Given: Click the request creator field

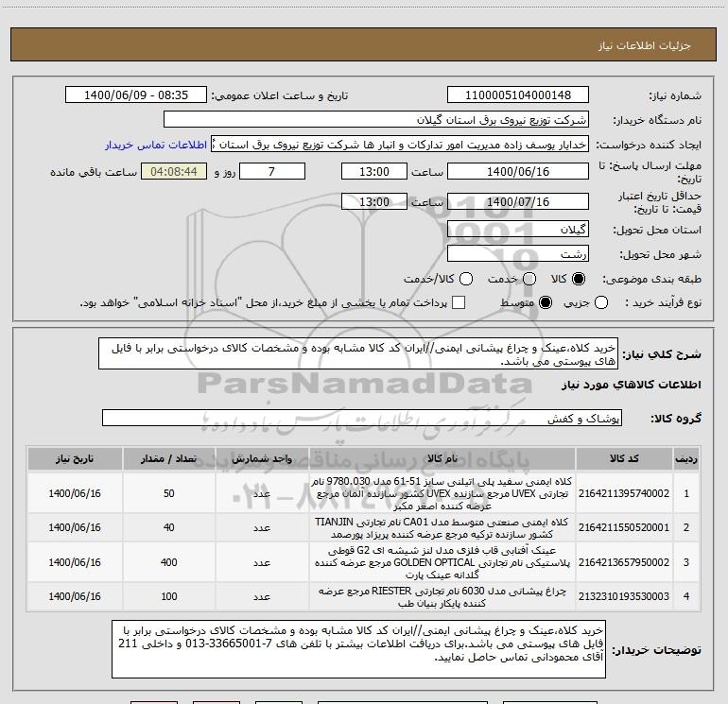Looking at the screenshot, I should pos(400,145).
